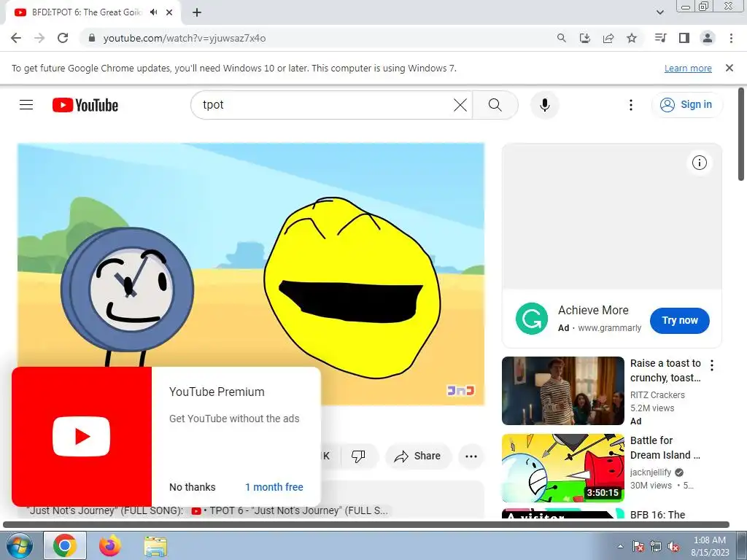Open the RITZ Crackers video thumbnail
The image size is (747, 560).
[x=562, y=391]
